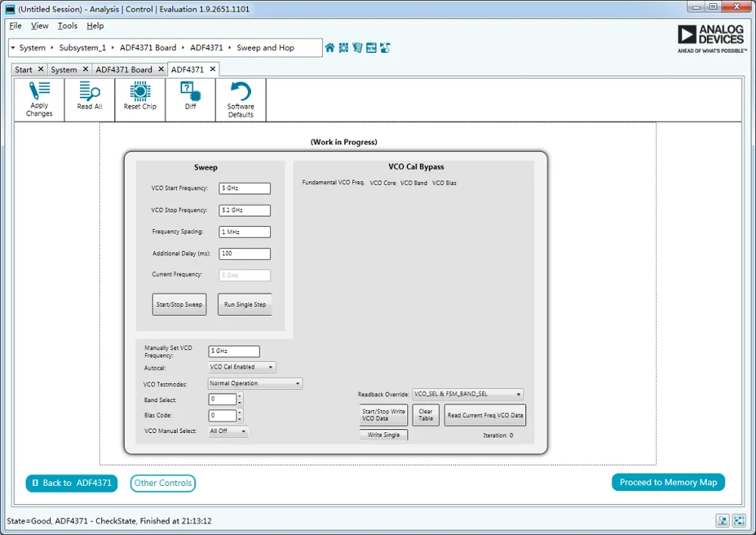The width and height of the screenshot is (756, 535).
Task: Expand the VCO Manual Select dropdown
Action: coord(228,431)
